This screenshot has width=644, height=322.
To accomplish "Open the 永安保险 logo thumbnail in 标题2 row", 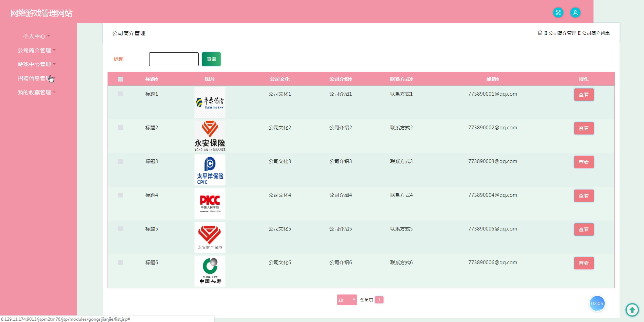I will point(210,136).
